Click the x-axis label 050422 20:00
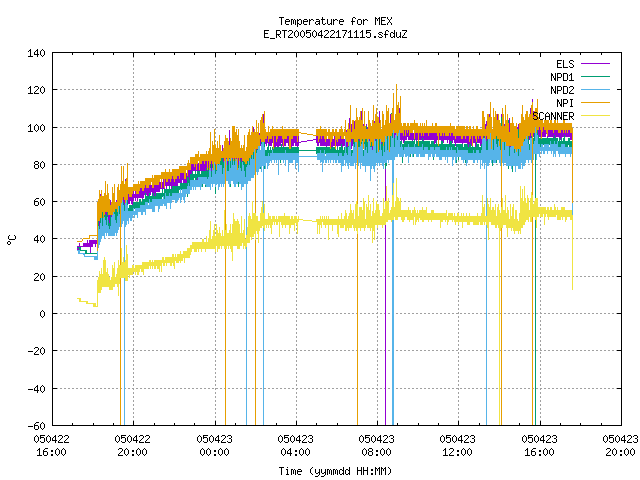This screenshot has height=480, width=640. click(133, 445)
